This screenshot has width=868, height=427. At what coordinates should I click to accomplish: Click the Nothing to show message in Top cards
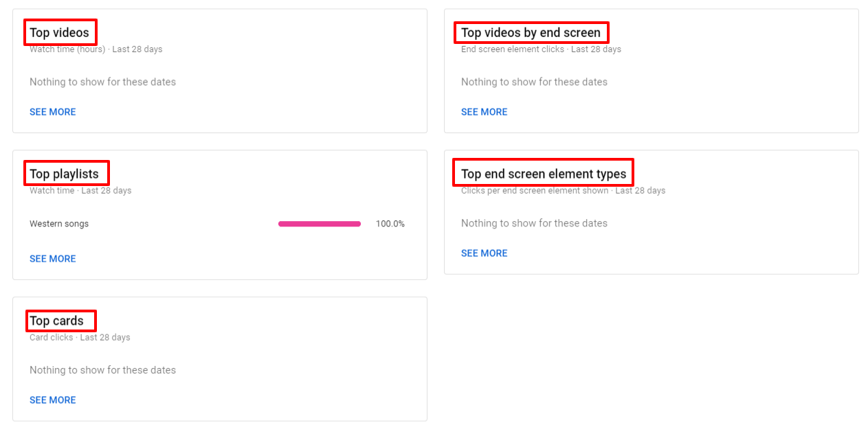pyautogui.click(x=102, y=370)
